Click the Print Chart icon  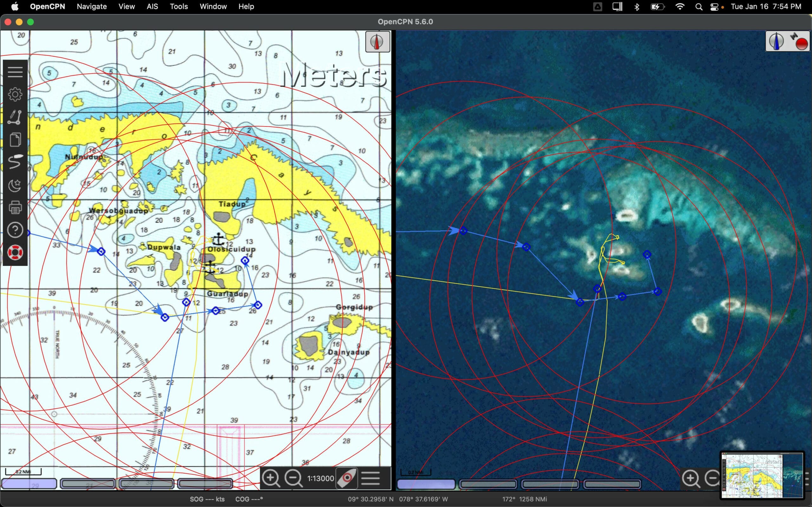tap(15, 208)
